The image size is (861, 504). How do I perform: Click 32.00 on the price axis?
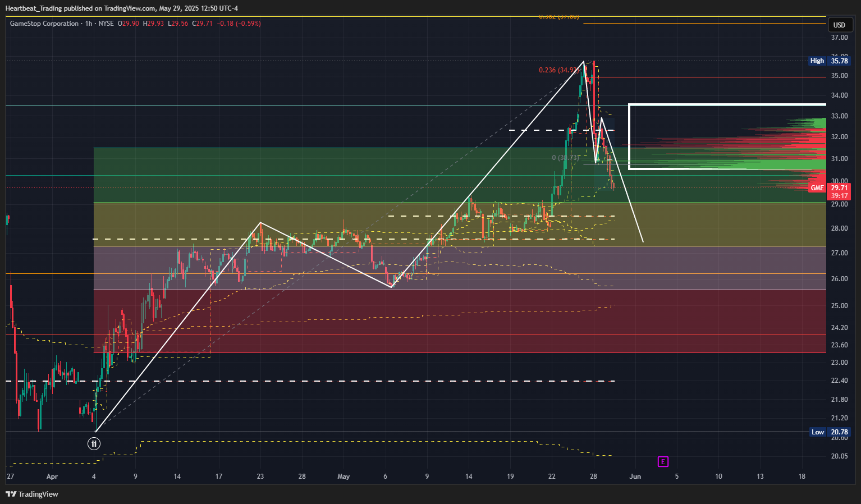click(839, 137)
